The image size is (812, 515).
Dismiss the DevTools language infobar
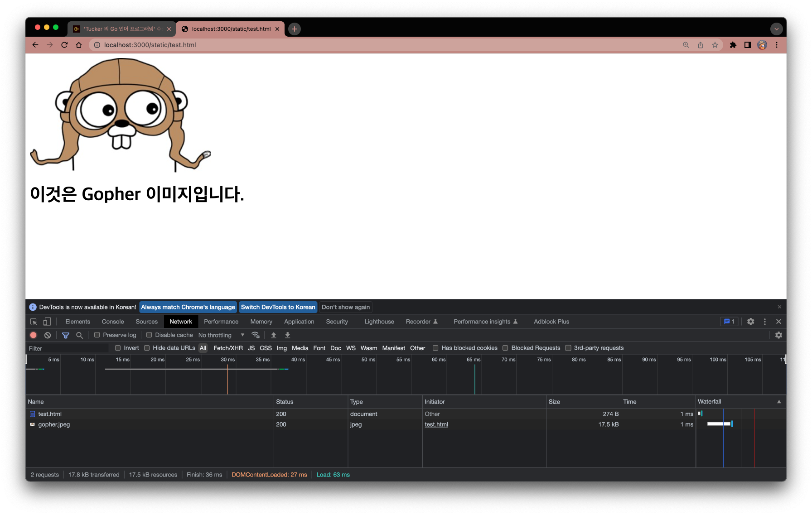point(779,307)
